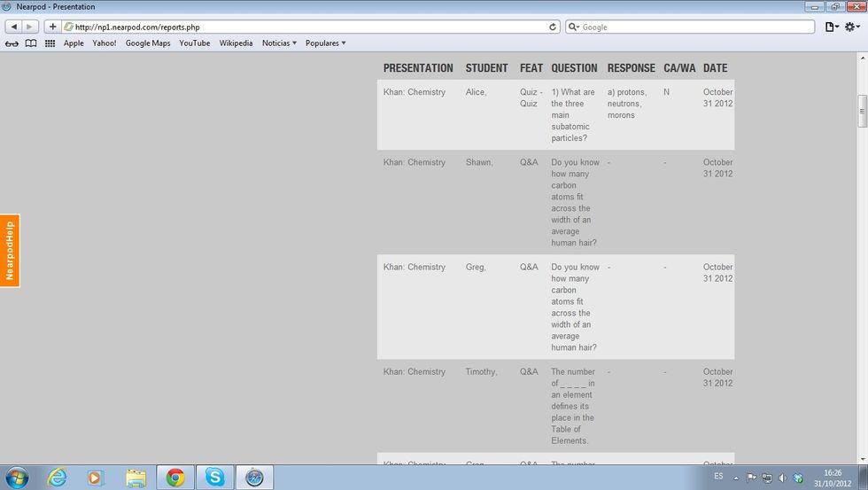Click the subatomic particles question text

click(x=573, y=115)
